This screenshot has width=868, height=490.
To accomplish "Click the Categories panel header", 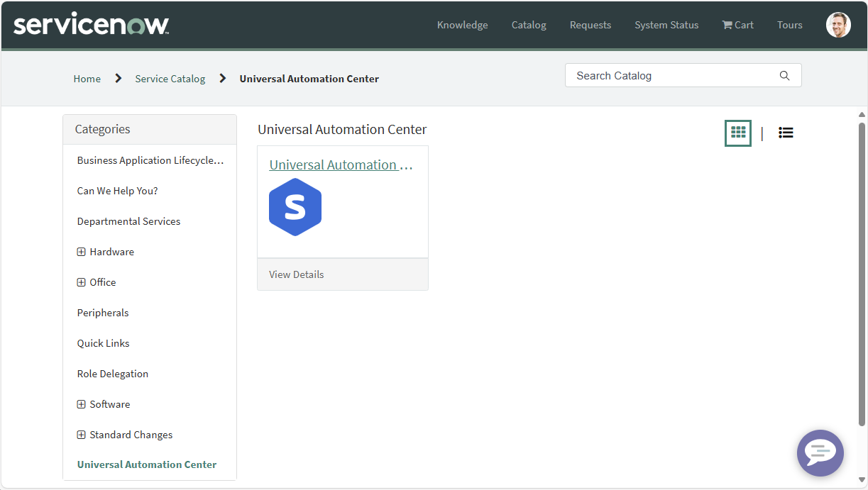I will 150,130.
